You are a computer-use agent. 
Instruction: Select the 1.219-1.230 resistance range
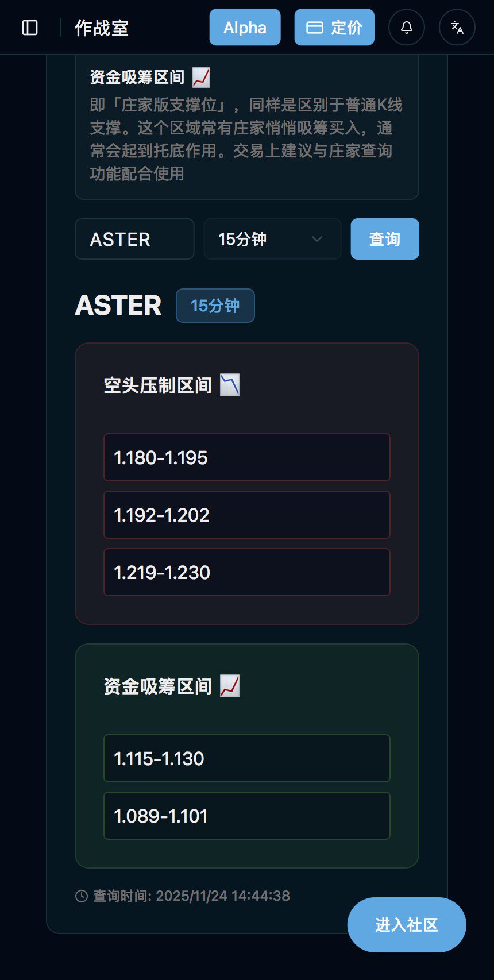247,572
